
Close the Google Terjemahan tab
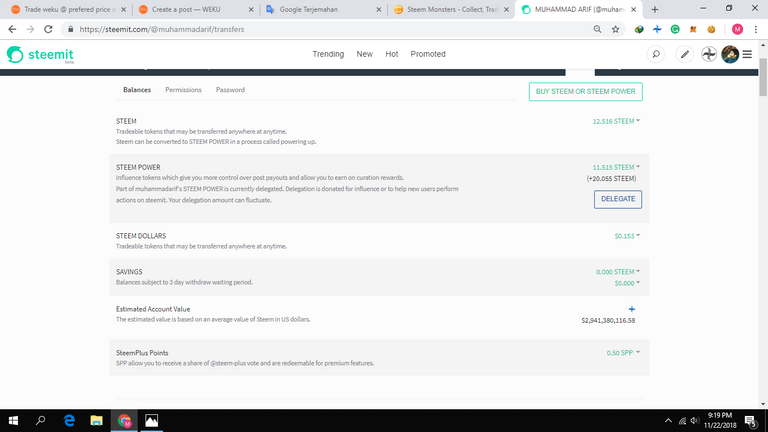coord(379,9)
